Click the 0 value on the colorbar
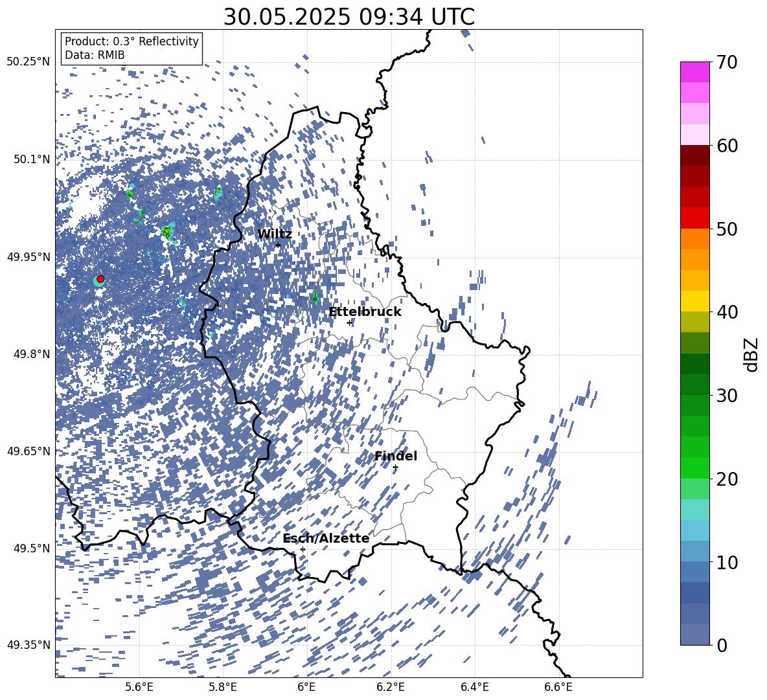Viewport: 767px width, 700px height. (x=722, y=646)
